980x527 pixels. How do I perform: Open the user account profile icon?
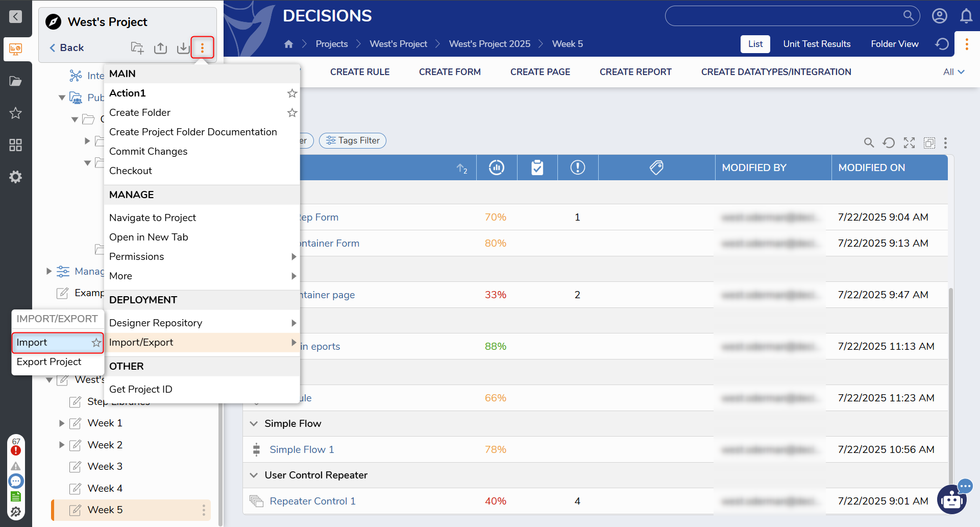[x=939, y=16]
